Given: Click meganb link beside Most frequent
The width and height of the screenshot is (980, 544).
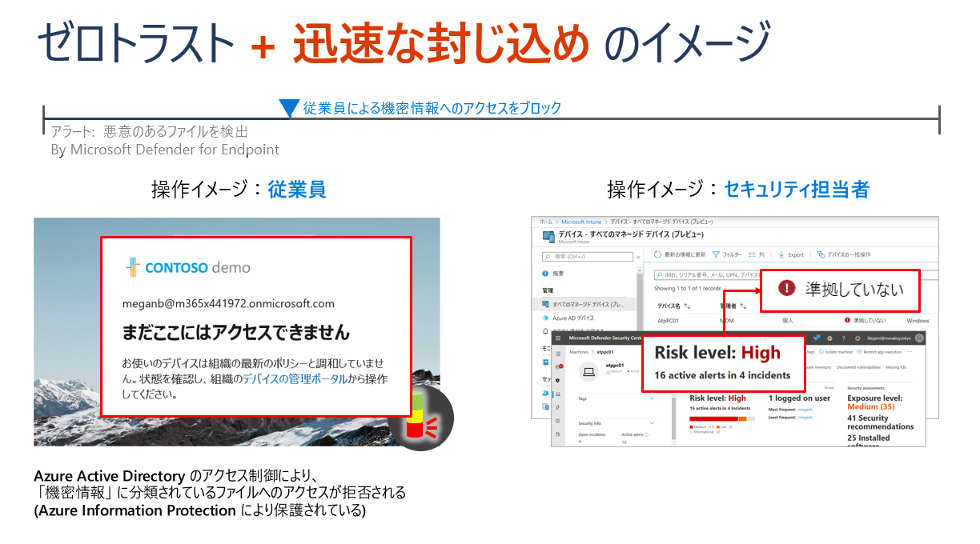Looking at the screenshot, I should coord(805,410).
